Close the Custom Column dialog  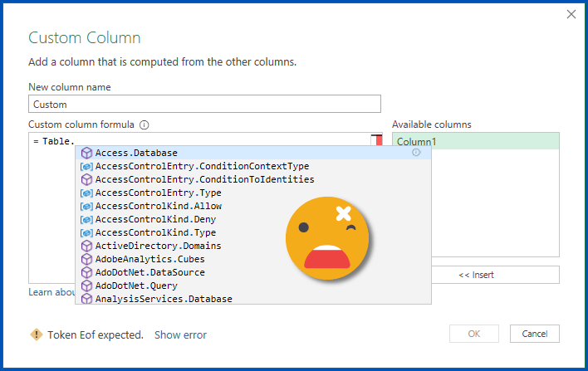[571, 14]
